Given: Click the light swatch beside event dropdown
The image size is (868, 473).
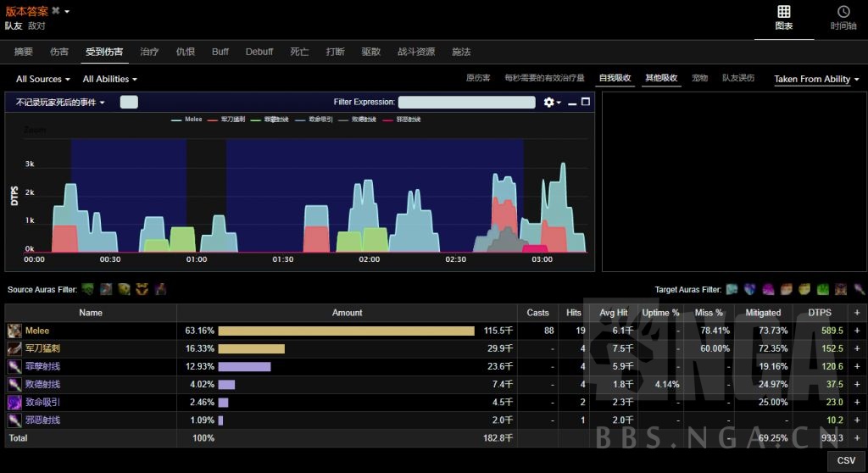Looking at the screenshot, I should tap(129, 102).
